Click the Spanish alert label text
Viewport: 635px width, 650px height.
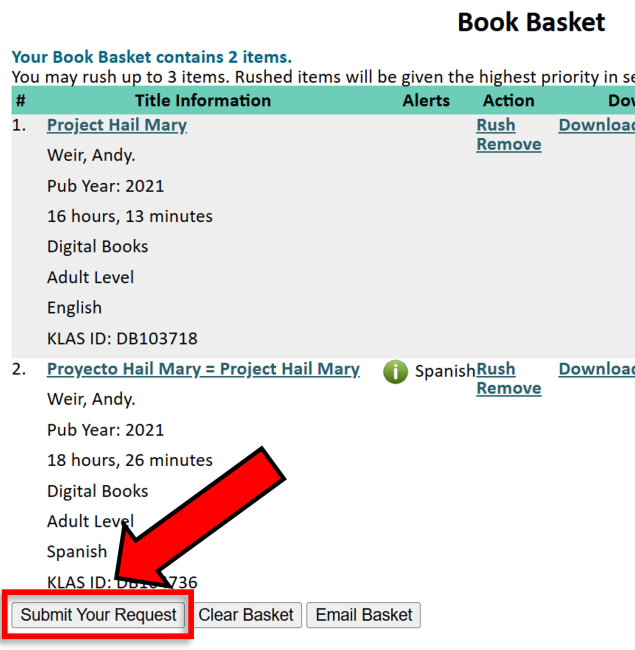pos(445,371)
